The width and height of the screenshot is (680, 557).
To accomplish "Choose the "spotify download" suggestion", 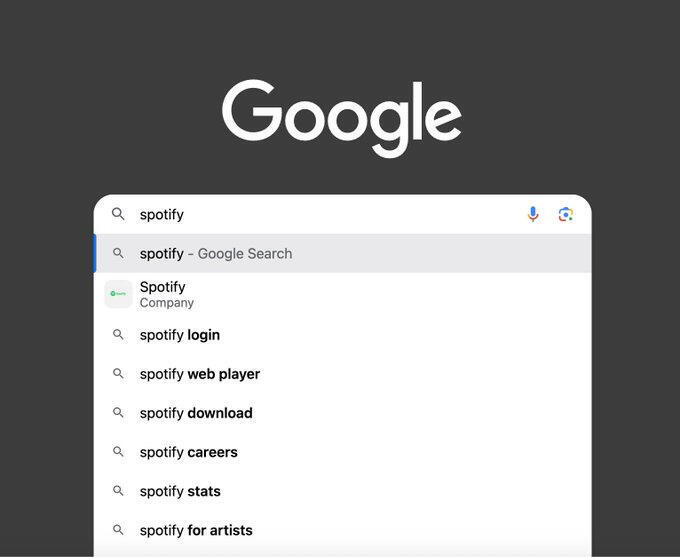I will (x=196, y=413).
